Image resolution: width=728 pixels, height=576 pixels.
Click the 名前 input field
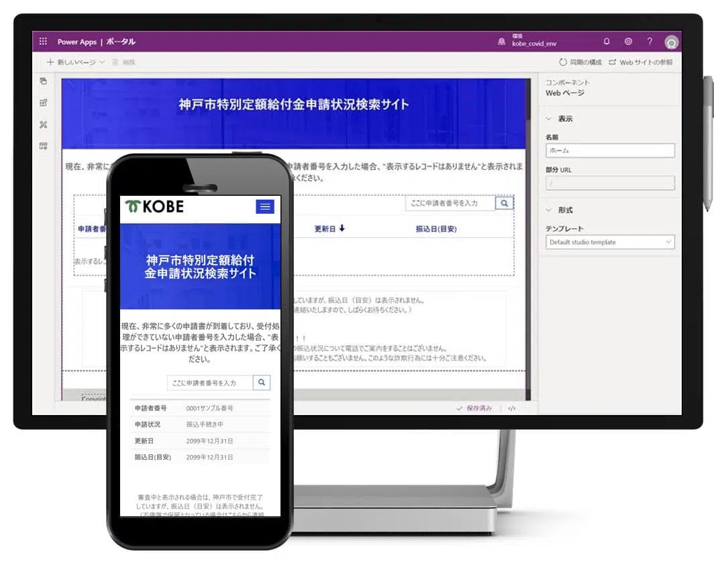pos(609,151)
